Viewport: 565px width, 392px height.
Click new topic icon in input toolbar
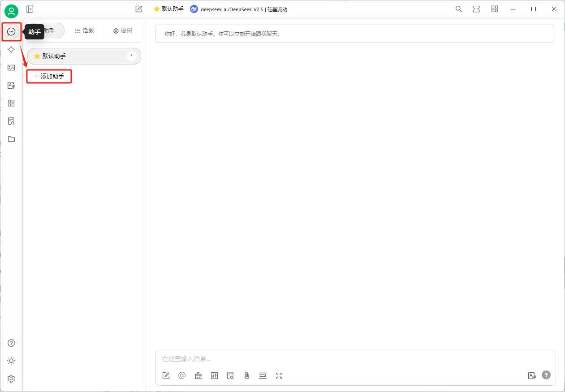166,376
